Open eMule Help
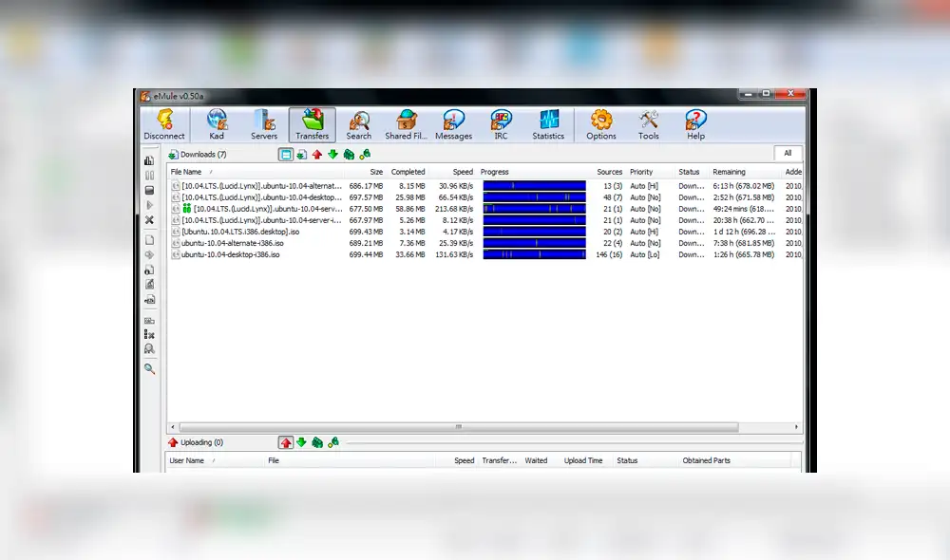Image resolution: width=950 pixels, height=560 pixels. tap(695, 123)
